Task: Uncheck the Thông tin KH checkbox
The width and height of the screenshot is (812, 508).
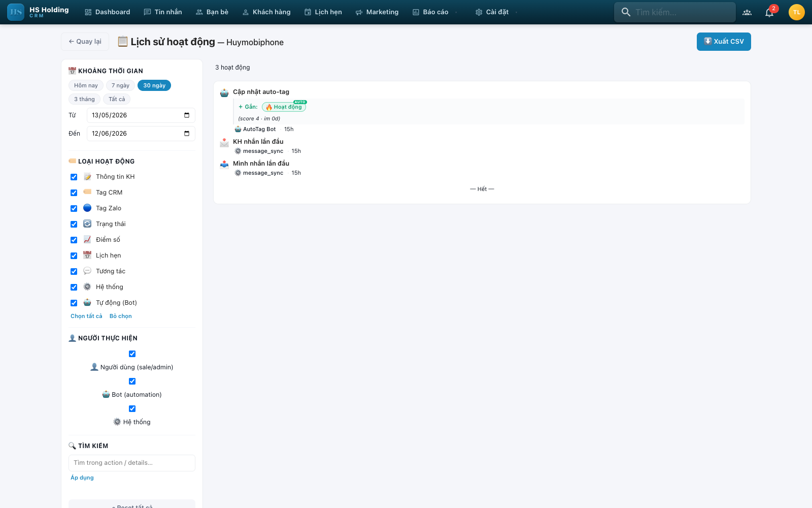Action: pos(74,177)
